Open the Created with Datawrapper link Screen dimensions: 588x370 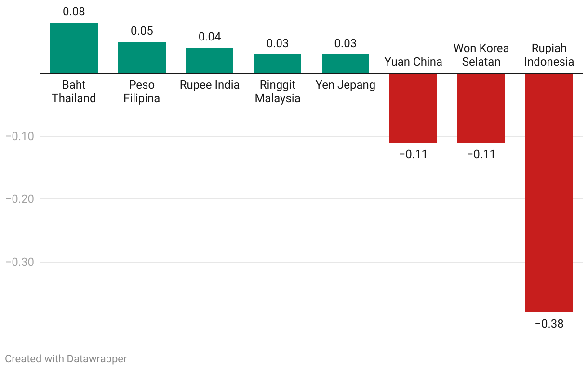click(x=66, y=359)
